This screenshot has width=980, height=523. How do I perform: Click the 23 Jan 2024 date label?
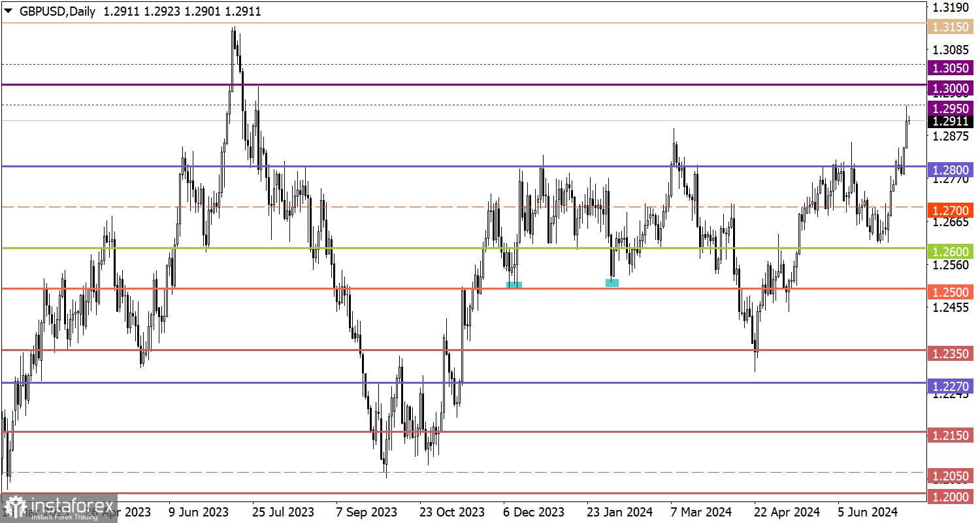tap(619, 512)
